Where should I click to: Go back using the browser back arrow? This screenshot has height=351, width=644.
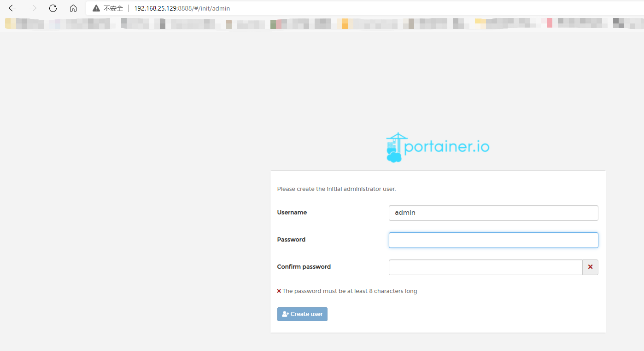click(x=12, y=8)
